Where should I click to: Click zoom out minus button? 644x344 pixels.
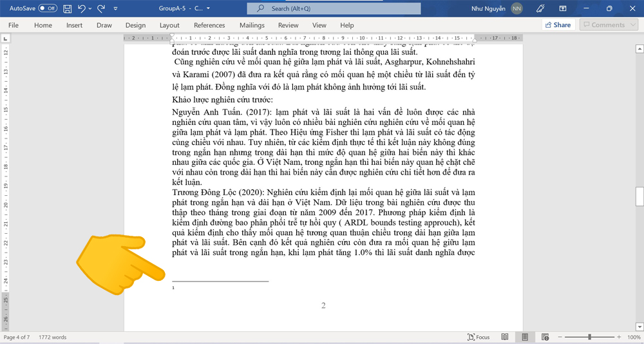pyautogui.click(x=561, y=337)
